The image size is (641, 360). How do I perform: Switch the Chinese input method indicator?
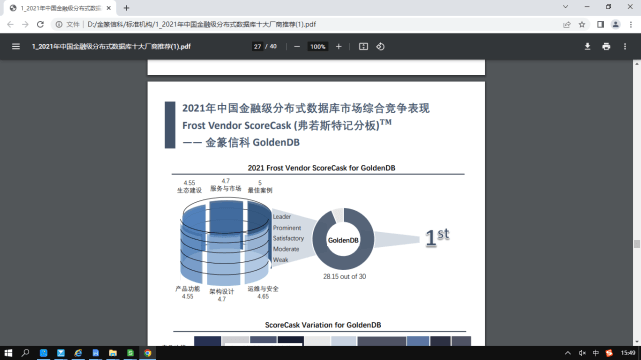pyautogui.click(x=596, y=353)
